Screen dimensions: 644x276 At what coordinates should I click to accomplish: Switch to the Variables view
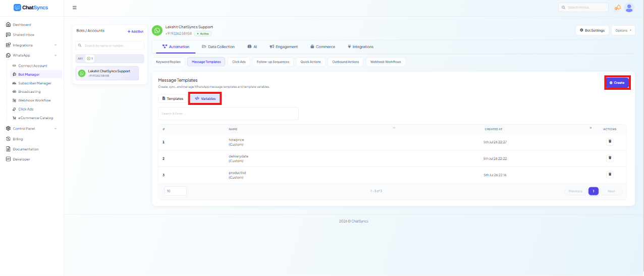pos(205,98)
